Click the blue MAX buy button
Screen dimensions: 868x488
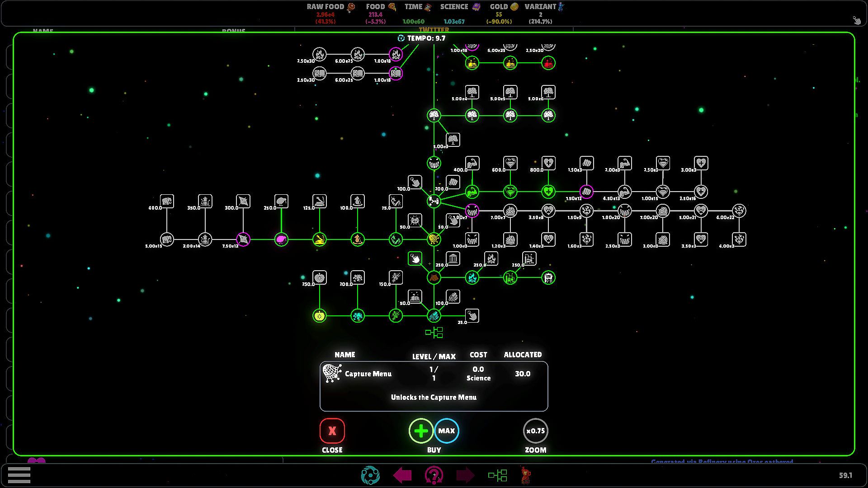pos(447,431)
